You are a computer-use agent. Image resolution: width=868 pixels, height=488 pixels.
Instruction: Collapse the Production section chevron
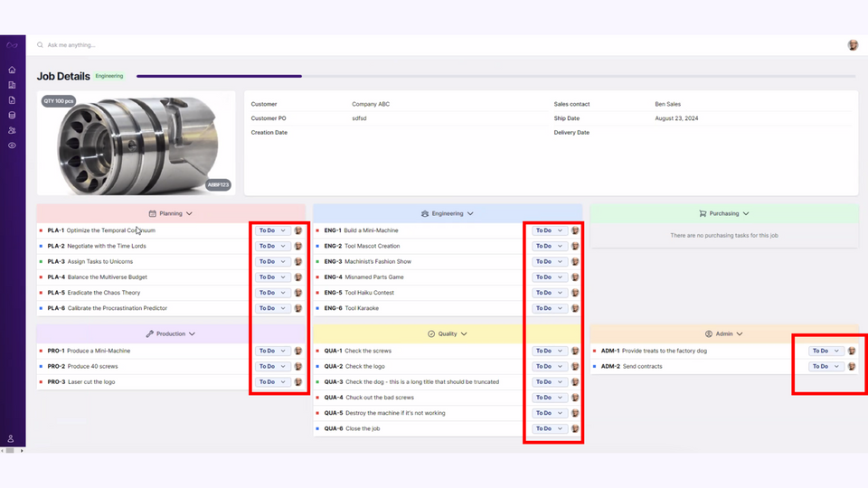[x=192, y=334]
